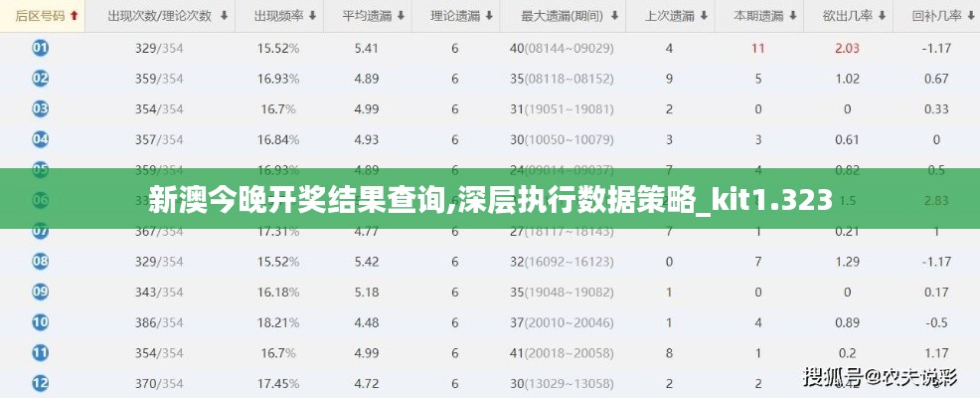Choose the number 04 ball badge

[x=41, y=139]
